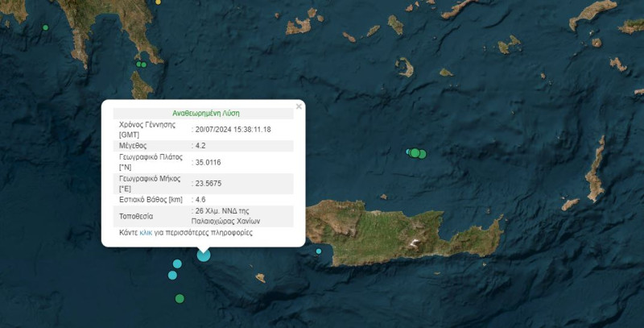Click the 'Τοποθεσία' row label
The height and width of the screenshot is (328, 644).
click(136, 216)
